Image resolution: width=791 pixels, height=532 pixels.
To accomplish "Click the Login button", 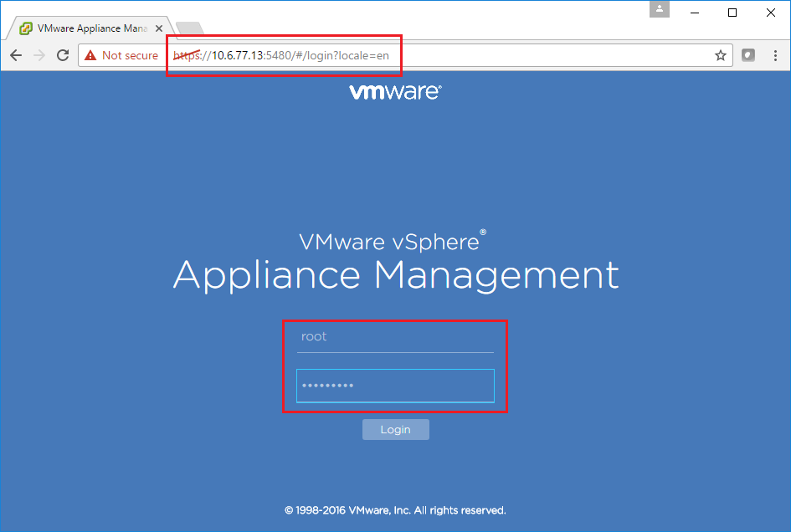I will click(395, 430).
